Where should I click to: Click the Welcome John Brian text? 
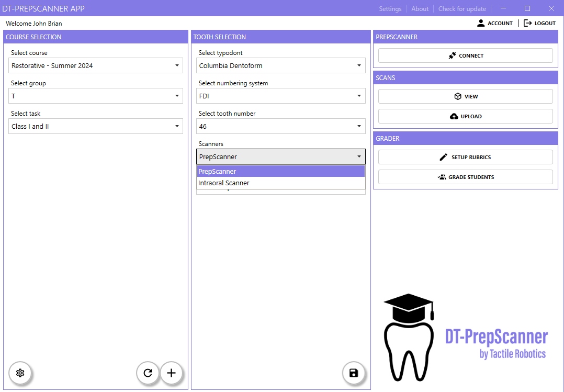34,24
